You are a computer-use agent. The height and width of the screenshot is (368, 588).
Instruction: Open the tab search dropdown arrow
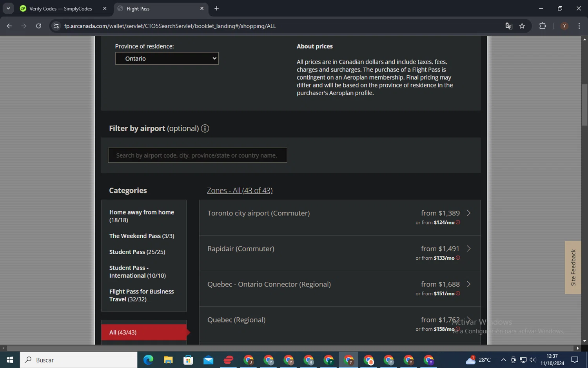point(8,8)
